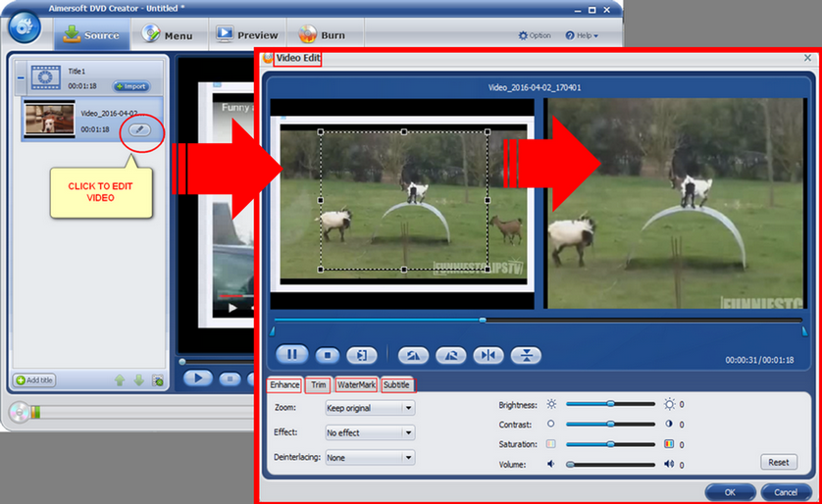Move the title down with green arrow
The height and width of the screenshot is (504, 822).
(139, 380)
